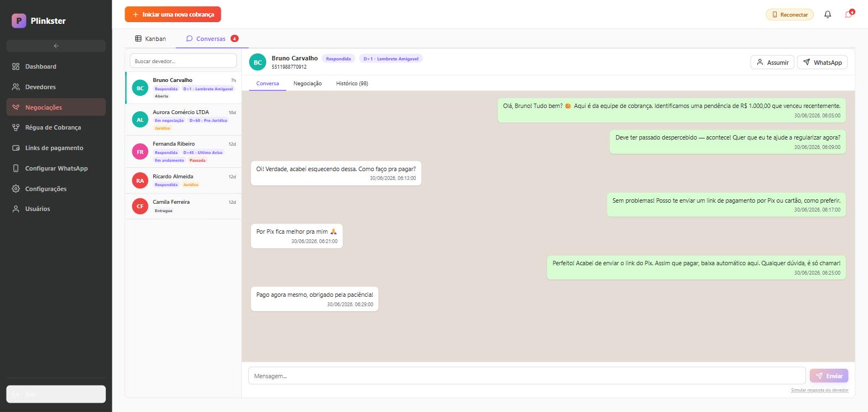
Task: Click the Enviar send button
Action: coord(829,376)
